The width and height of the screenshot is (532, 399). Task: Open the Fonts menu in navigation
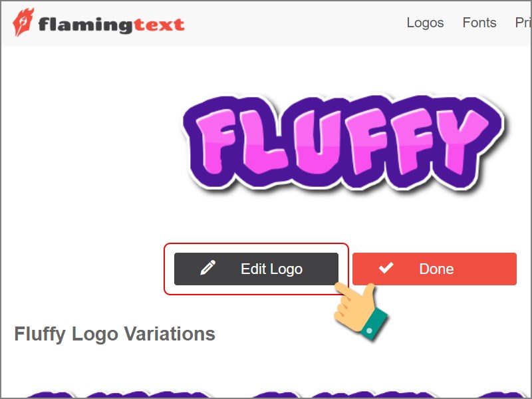point(479,23)
